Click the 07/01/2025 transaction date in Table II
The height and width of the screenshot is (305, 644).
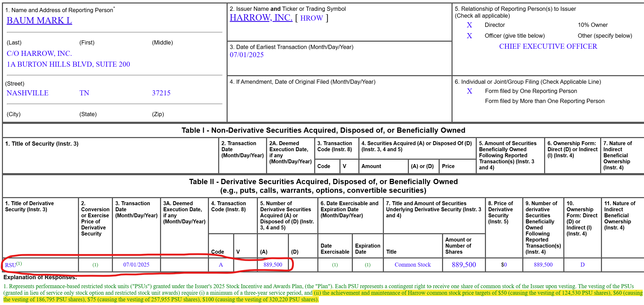click(136, 265)
